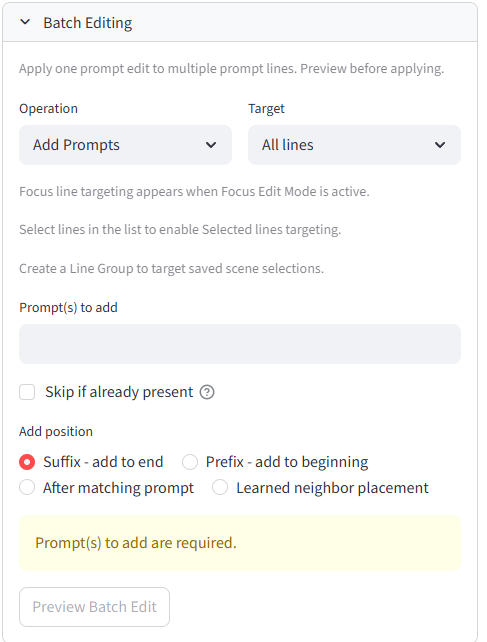This screenshot has width=487, height=642.
Task: Click the Operation field label
Action: click(48, 109)
